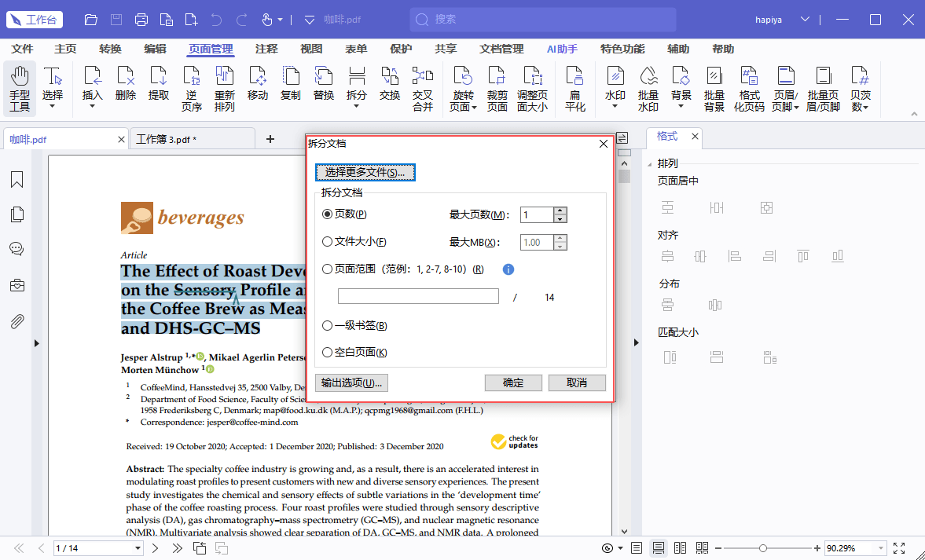Click Batch header/footer (批量页眉/页脚) icon
925x560 pixels.
pos(823,89)
